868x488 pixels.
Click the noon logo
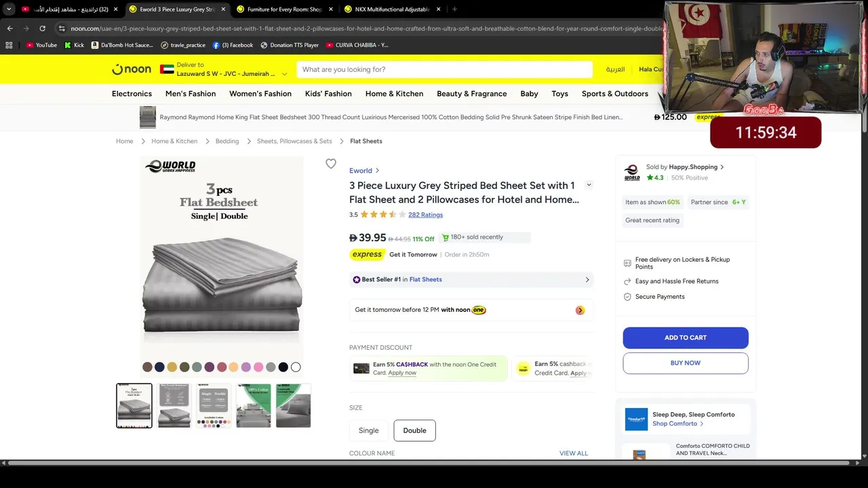point(132,69)
